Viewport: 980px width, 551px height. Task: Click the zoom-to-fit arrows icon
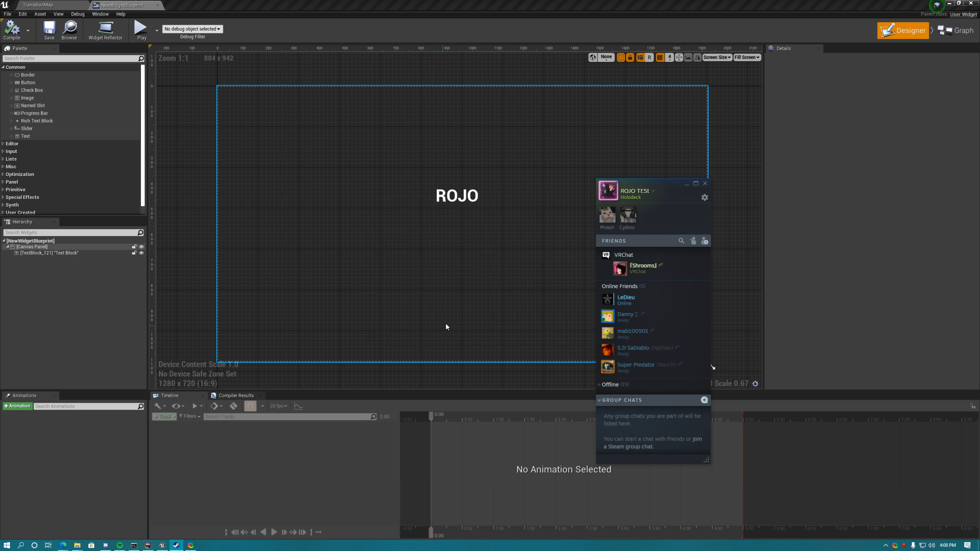679,57
